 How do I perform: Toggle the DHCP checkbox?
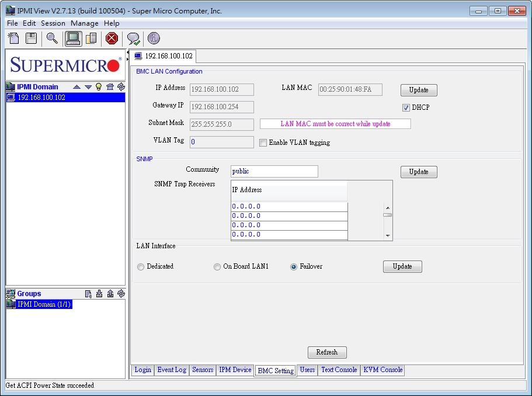coord(406,107)
